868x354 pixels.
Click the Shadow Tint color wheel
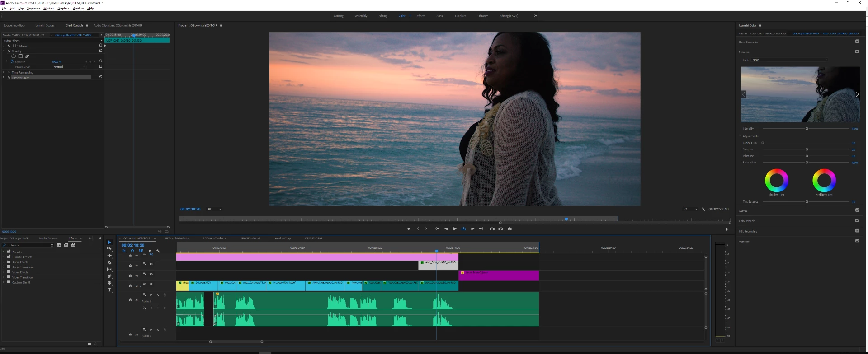point(777,180)
